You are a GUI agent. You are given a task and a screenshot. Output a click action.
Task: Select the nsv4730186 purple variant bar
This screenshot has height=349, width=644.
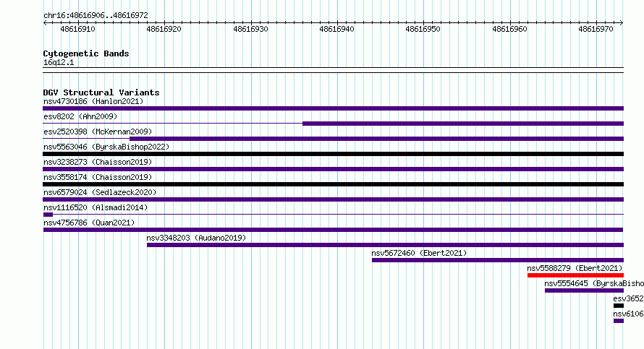coord(333,108)
